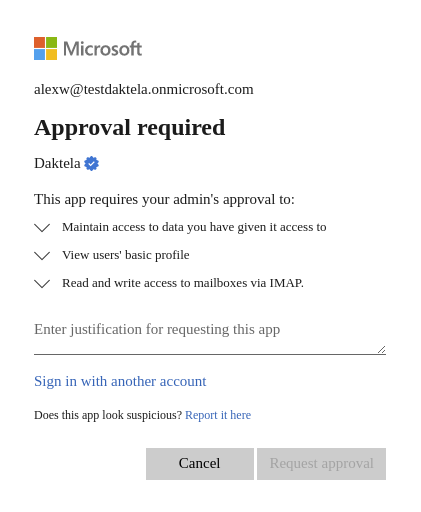Screen dimensions: 421x512
Task: Click the Microsoft four-color square logo
Action: (45, 48)
